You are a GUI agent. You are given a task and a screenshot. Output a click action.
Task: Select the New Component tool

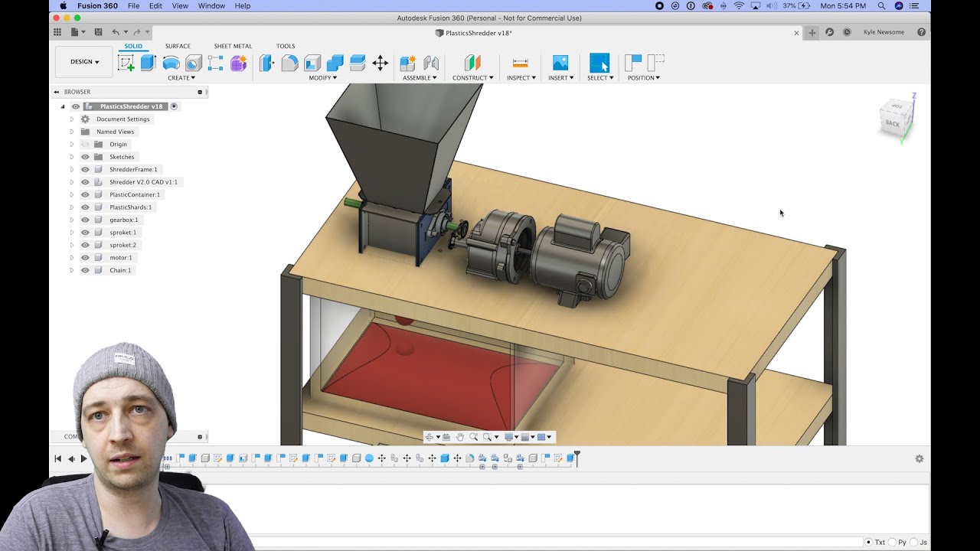[x=408, y=63]
